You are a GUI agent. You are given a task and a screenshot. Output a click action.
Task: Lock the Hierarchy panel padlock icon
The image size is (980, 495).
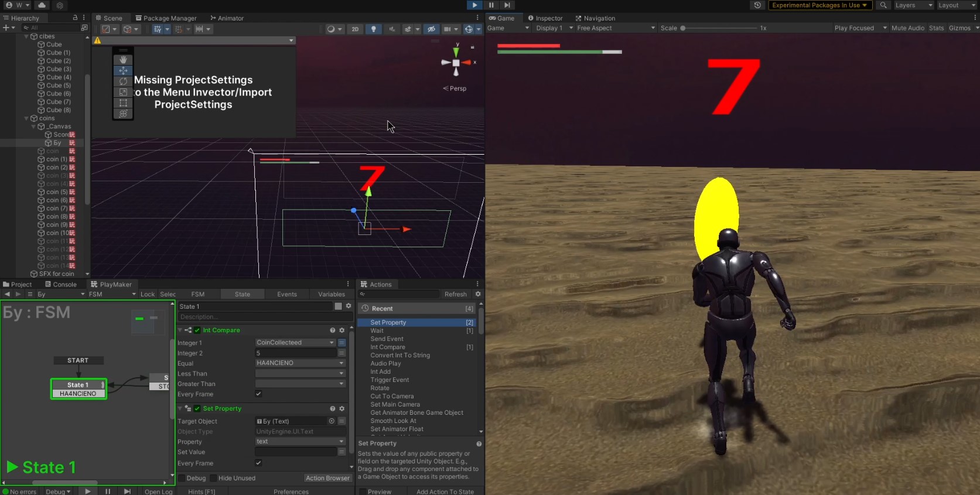[75, 18]
